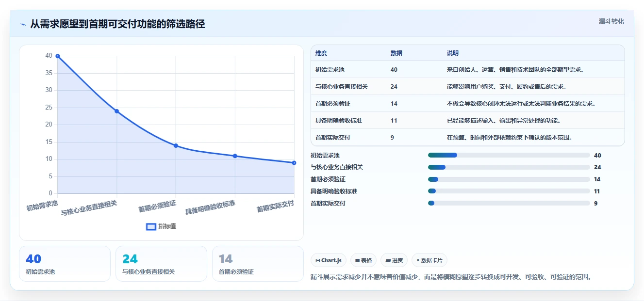Click the 具备明确验收标准 progress bar
644x301 pixels.
[509, 191]
